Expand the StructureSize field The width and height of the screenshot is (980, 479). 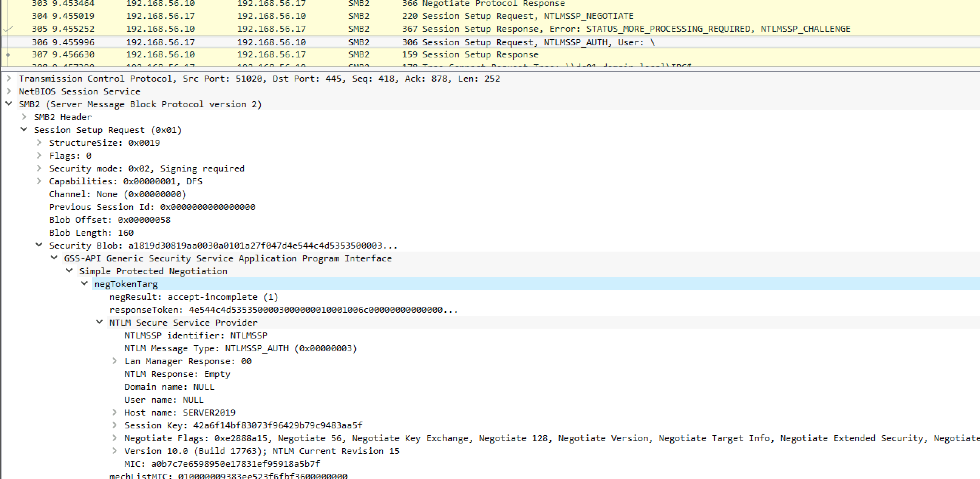click(39, 143)
